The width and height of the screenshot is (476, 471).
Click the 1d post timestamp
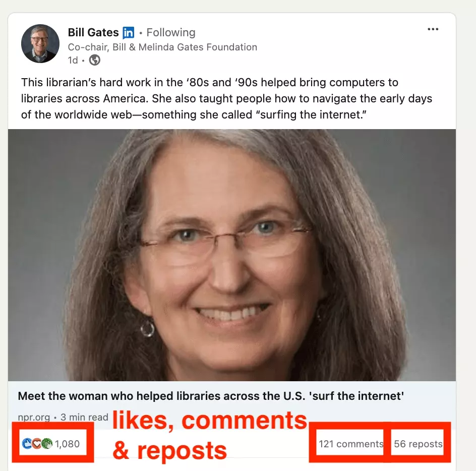tap(73, 60)
